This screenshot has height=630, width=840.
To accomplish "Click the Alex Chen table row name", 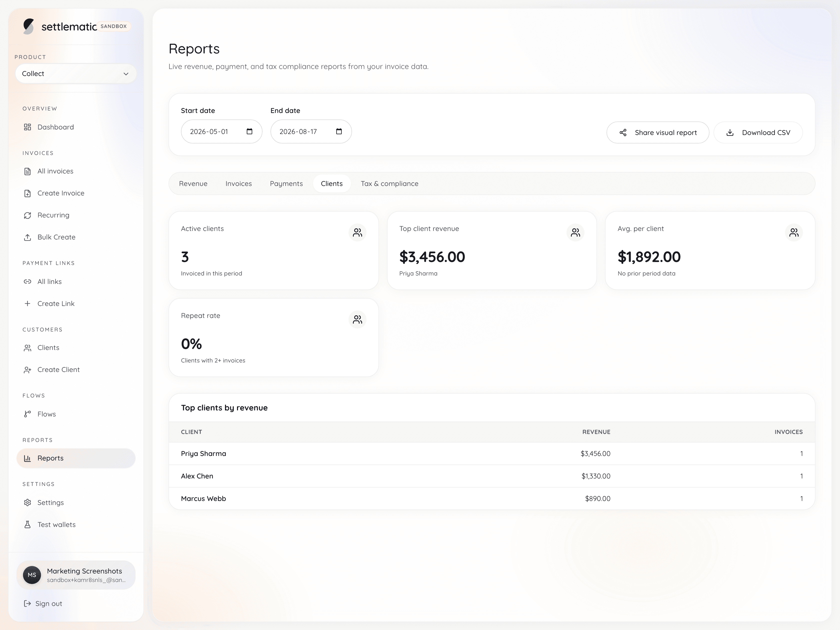I will point(197,476).
